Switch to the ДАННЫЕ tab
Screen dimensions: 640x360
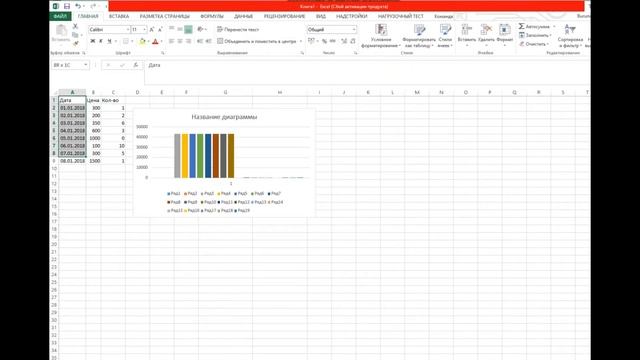(243, 16)
